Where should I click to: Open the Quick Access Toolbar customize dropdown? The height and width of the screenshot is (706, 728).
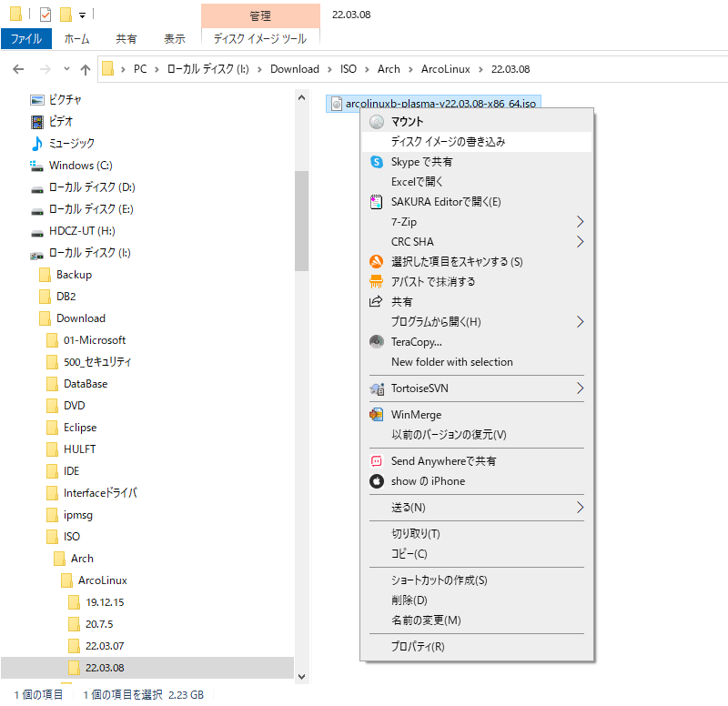click(x=82, y=15)
